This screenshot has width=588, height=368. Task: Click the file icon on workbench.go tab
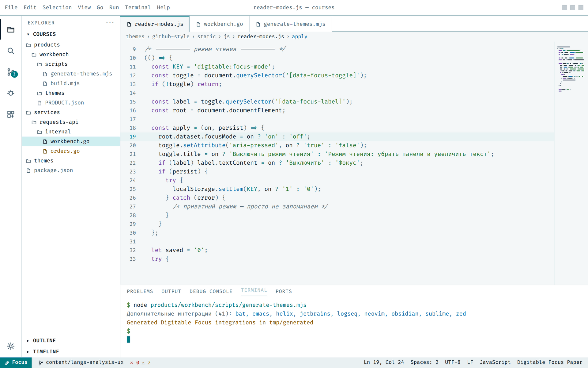(198, 24)
